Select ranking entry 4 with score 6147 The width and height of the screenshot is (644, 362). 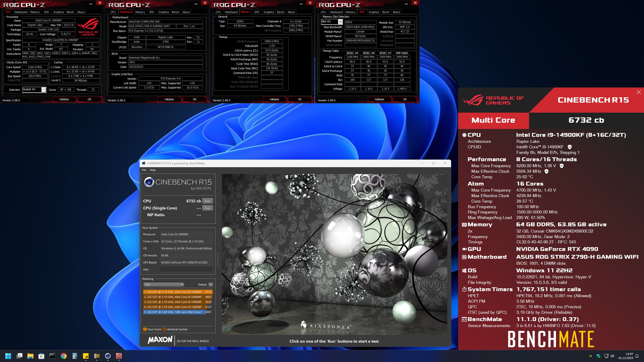point(178,307)
